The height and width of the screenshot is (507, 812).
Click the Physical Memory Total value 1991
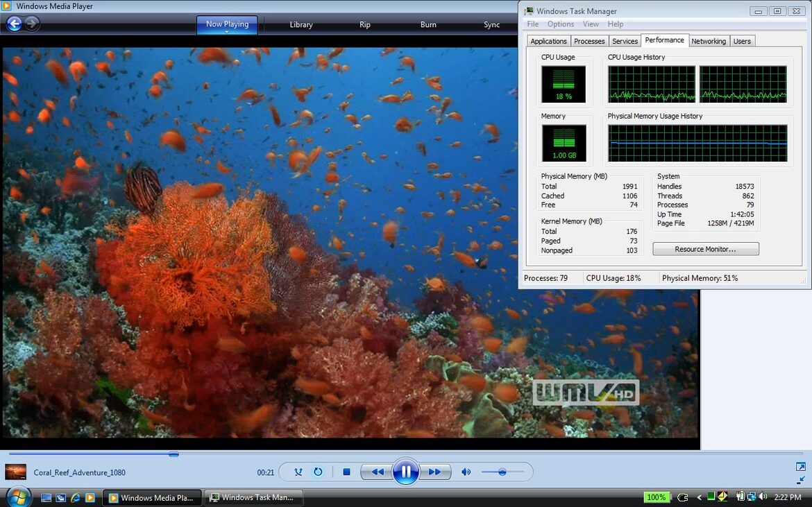tap(629, 187)
